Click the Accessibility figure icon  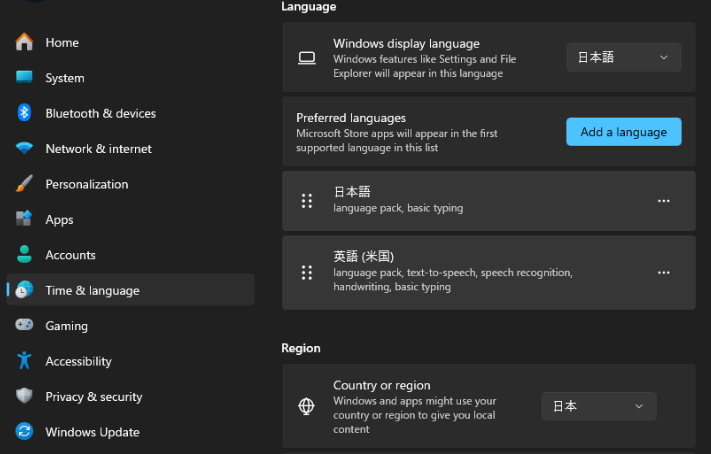tap(25, 361)
